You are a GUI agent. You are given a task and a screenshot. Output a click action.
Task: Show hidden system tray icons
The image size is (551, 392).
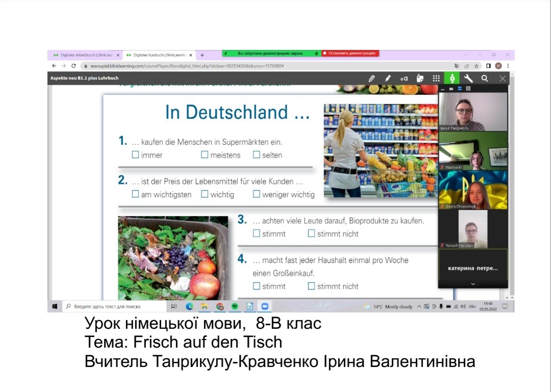point(419,306)
